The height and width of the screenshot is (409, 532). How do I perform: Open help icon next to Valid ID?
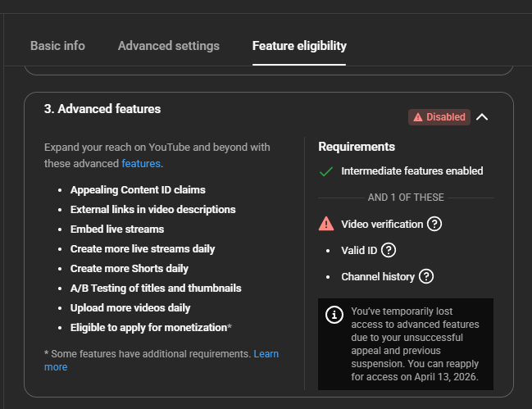click(389, 250)
